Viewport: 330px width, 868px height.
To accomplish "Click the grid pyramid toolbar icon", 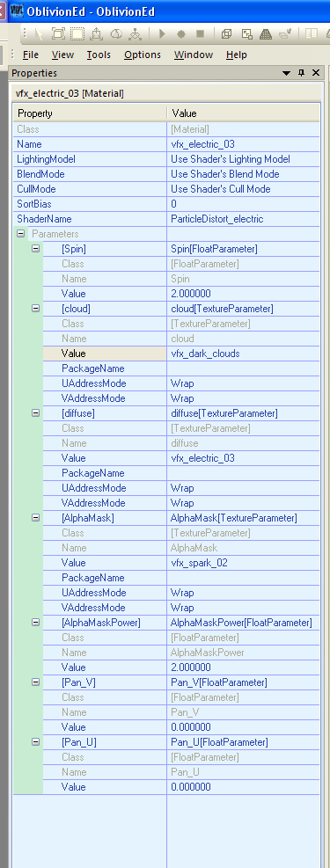I will pyautogui.click(x=266, y=33).
